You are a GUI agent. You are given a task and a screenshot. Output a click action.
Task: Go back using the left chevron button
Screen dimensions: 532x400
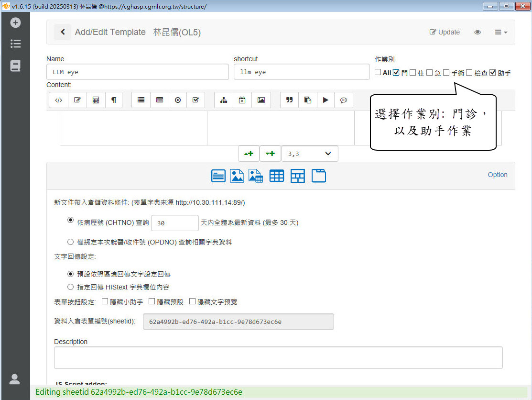63,32
